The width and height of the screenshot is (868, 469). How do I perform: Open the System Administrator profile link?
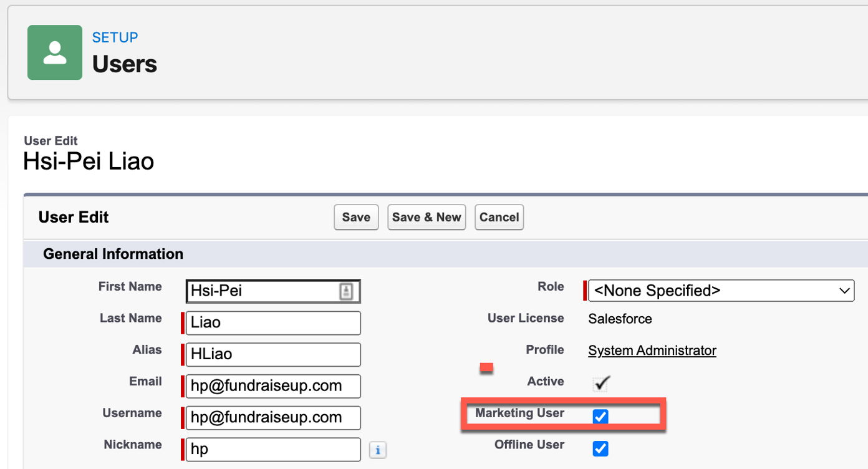tap(652, 351)
